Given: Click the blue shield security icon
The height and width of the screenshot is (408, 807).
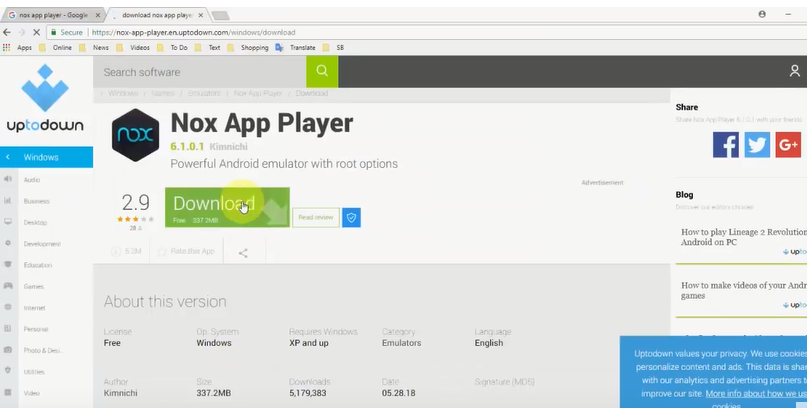Looking at the screenshot, I should pyautogui.click(x=352, y=218).
